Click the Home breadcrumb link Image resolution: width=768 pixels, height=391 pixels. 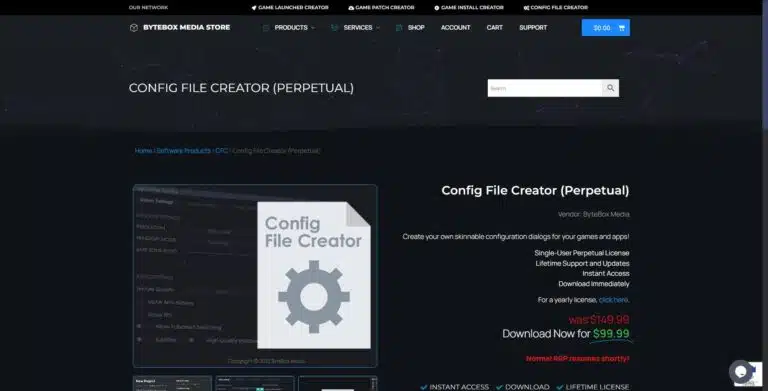(144, 151)
